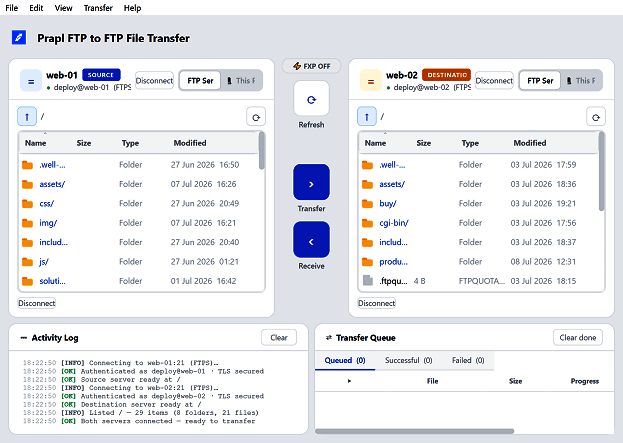This screenshot has height=443, width=623.
Task: Click the Transfer Queue horizontal scrollbar
Action: (414, 431)
